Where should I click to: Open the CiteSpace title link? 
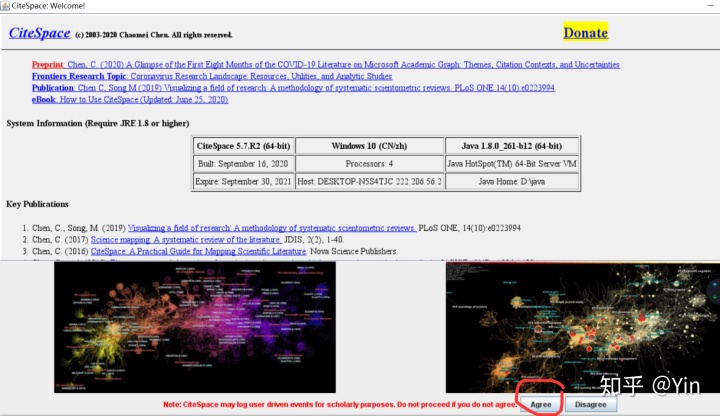pos(39,33)
